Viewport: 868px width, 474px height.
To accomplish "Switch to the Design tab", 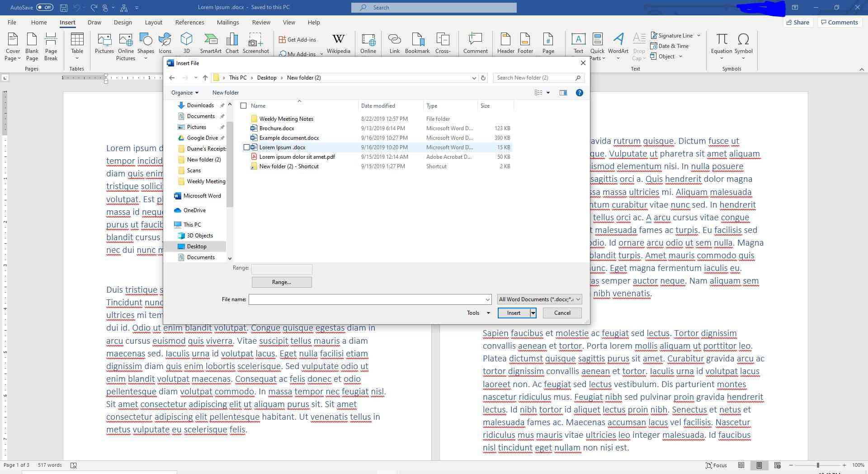I will 123,22.
